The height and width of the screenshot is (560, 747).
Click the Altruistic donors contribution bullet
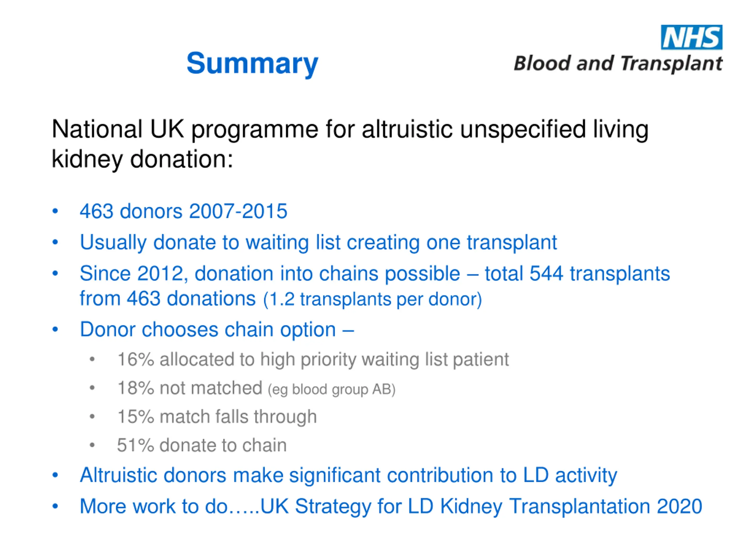pyautogui.click(x=348, y=476)
